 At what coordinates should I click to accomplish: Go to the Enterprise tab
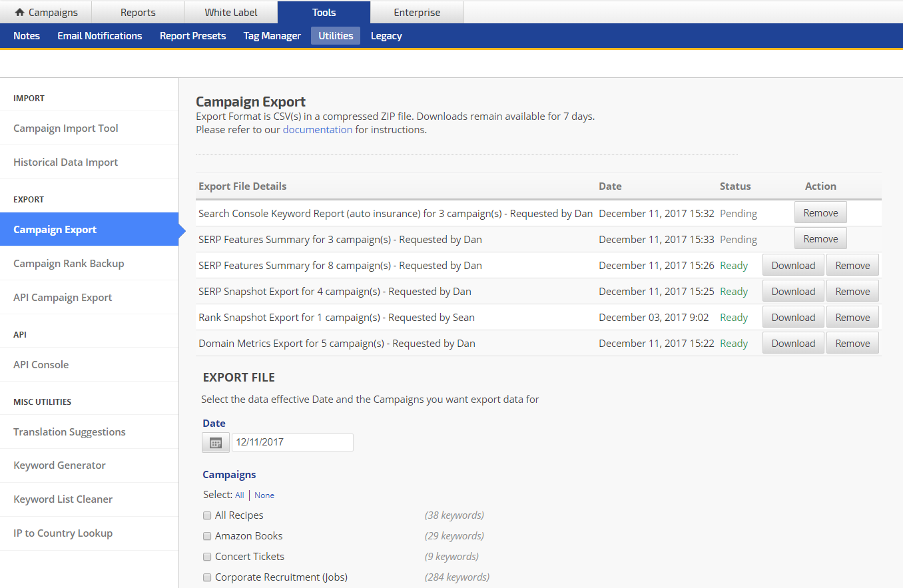click(417, 12)
